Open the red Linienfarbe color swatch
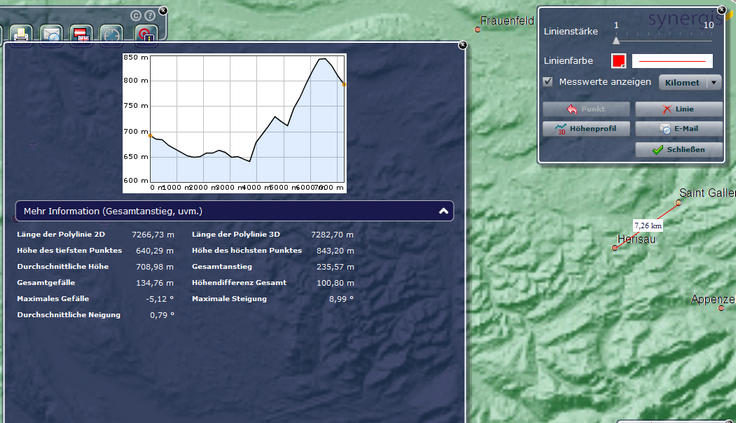 point(619,61)
